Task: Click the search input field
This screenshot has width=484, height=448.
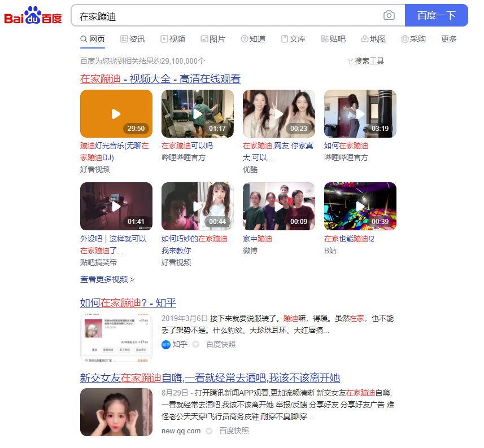Action: [x=226, y=16]
